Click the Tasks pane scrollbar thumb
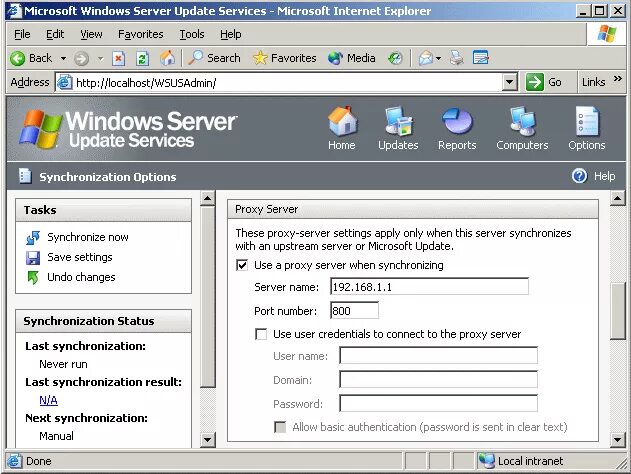631x474 pixels. [x=208, y=297]
